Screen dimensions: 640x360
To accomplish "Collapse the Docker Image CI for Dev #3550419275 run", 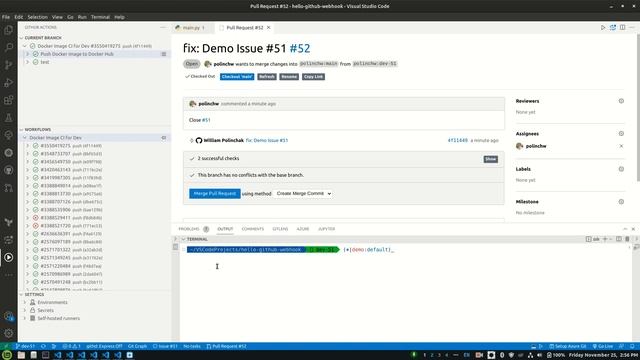I will click(x=24, y=46).
